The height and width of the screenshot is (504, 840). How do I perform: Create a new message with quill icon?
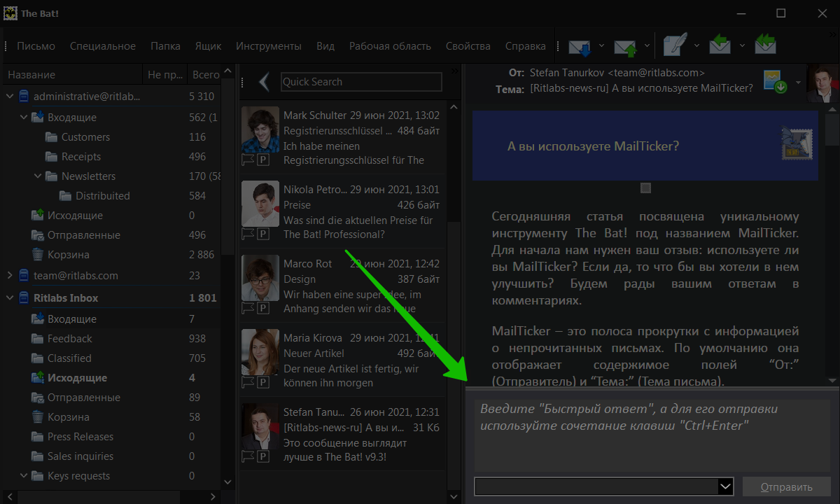(674, 45)
